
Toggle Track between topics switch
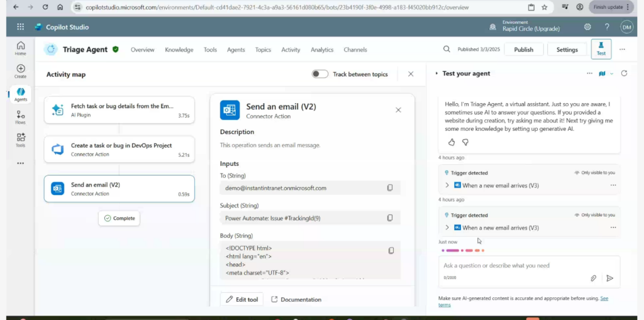point(320,74)
